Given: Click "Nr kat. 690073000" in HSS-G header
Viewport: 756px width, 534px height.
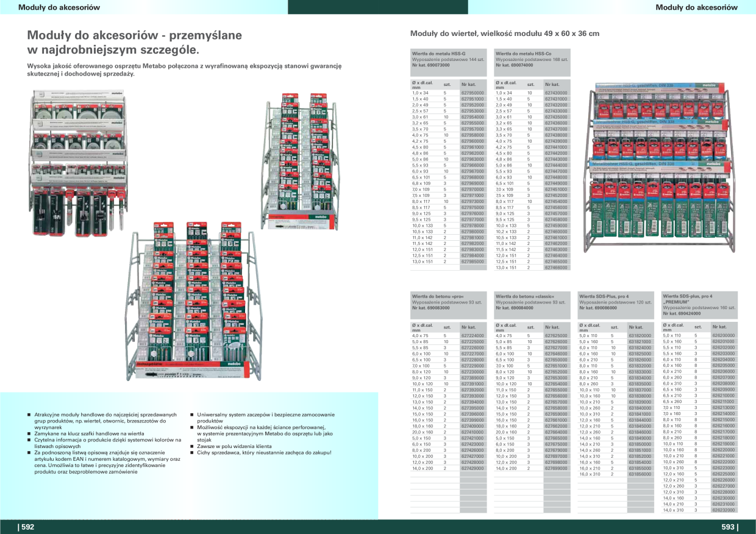Looking at the screenshot, I should pyautogui.click(x=431, y=65).
